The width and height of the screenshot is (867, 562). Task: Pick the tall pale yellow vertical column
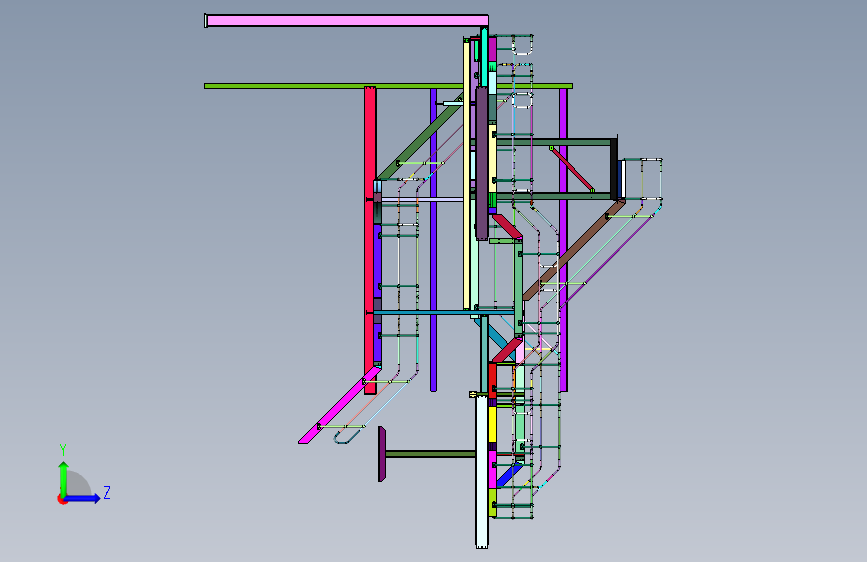466,174
